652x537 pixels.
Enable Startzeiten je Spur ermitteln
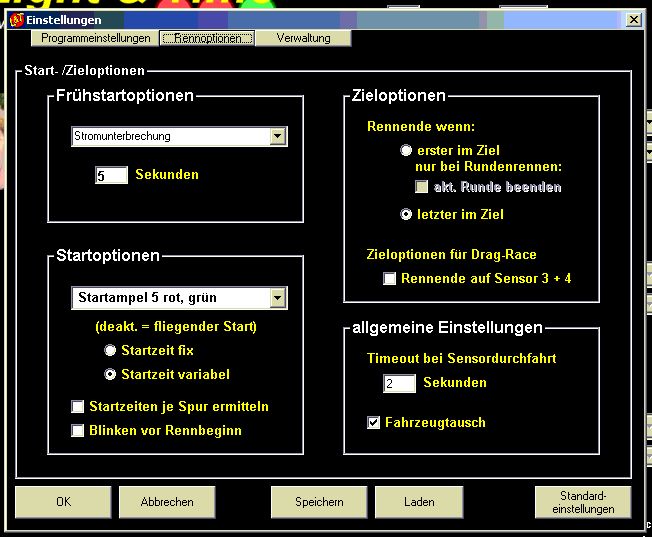tap(78, 407)
